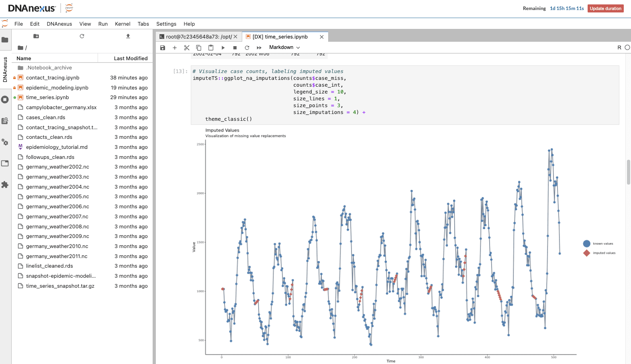Image resolution: width=631 pixels, height=364 pixels.
Task: Save the notebook with the disk icon
Action: [x=163, y=48]
